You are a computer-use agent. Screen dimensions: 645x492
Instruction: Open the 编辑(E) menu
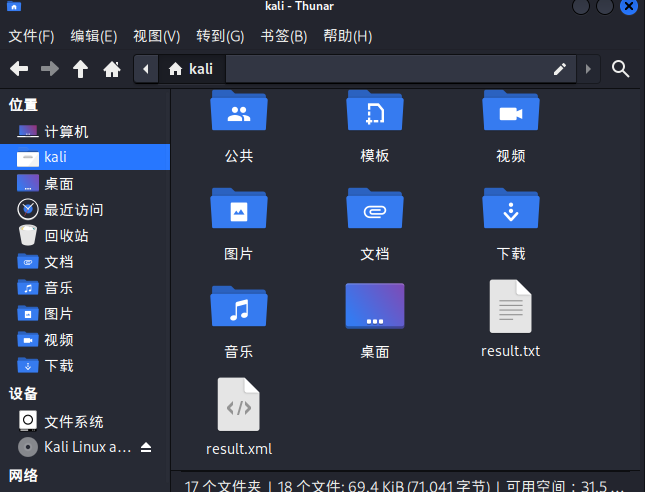(x=94, y=36)
